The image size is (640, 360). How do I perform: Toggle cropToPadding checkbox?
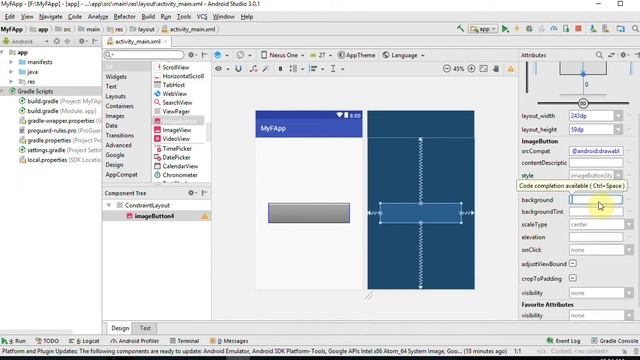pyautogui.click(x=573, y=278)
